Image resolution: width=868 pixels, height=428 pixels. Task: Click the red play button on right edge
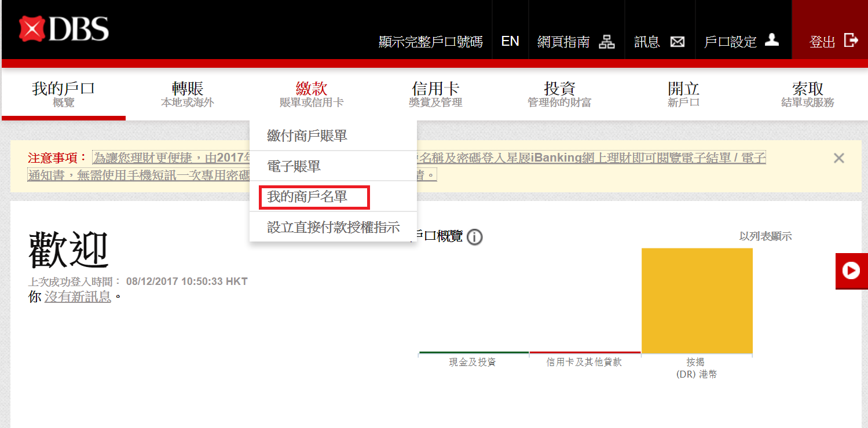851,271
